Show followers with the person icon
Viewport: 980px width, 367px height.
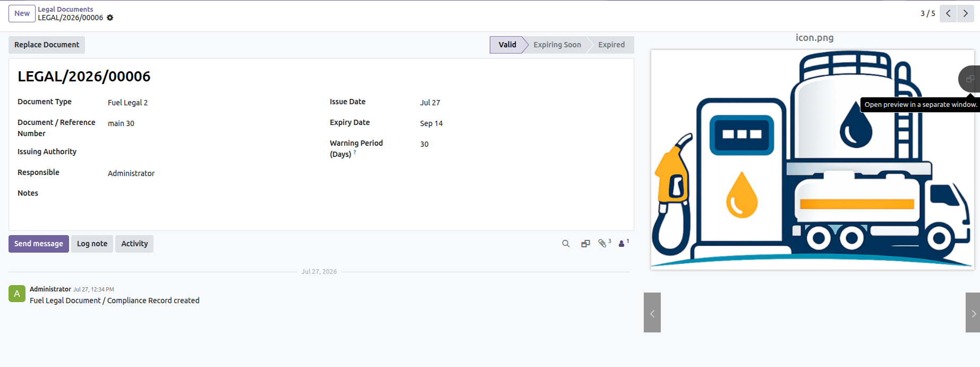(624, 243)
